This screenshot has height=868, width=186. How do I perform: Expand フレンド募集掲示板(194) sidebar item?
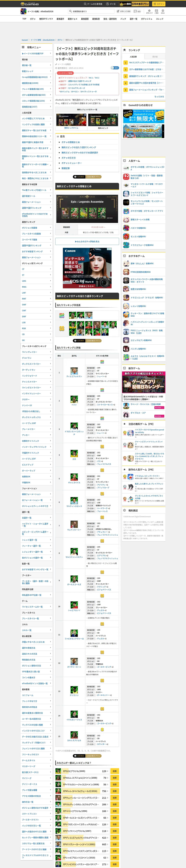pos(37,89)
